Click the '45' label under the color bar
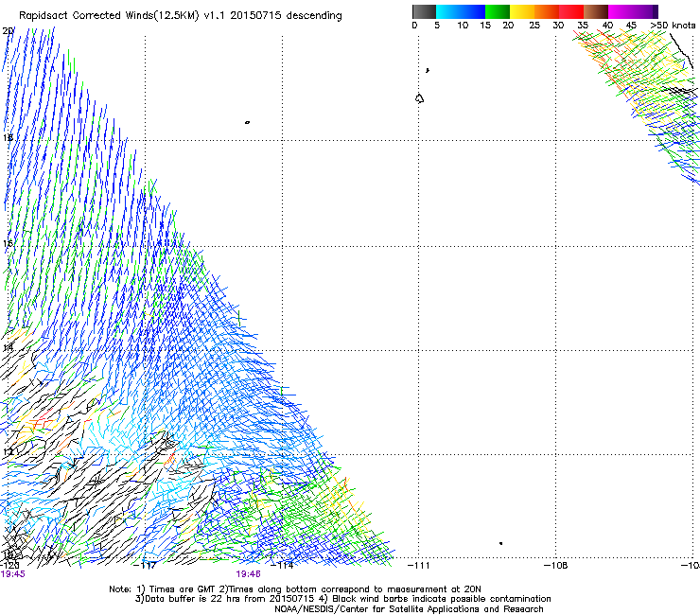Viewport: 700px width, 615px height. point(631,26)
